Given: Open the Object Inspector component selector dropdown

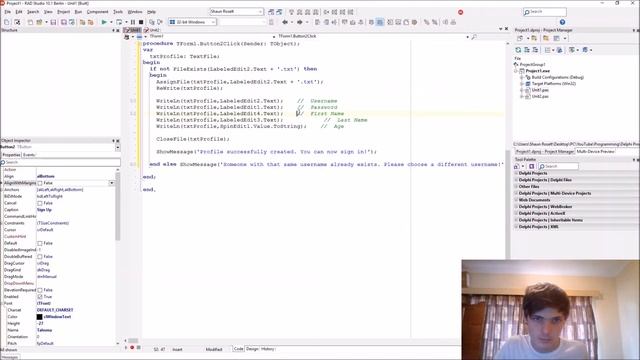Looking at the screenshot, I should pos(118,147).
